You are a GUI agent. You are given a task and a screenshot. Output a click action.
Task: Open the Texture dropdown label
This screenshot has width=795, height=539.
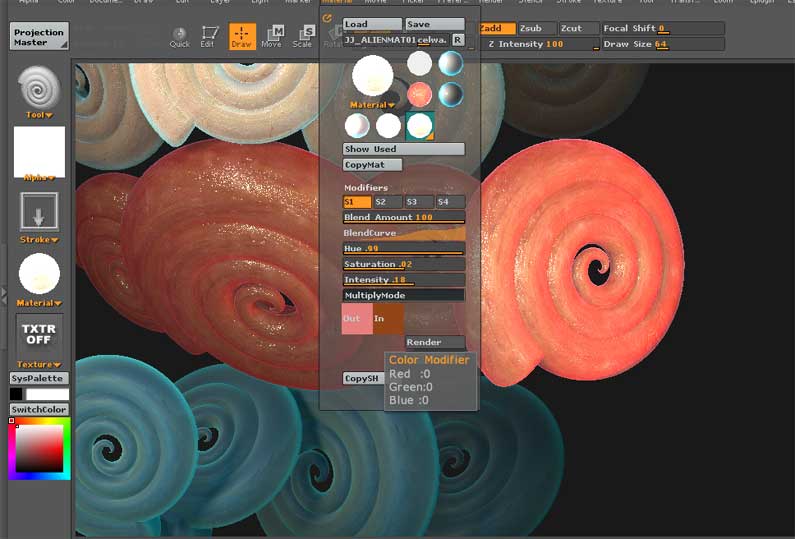tap(39, 364)
